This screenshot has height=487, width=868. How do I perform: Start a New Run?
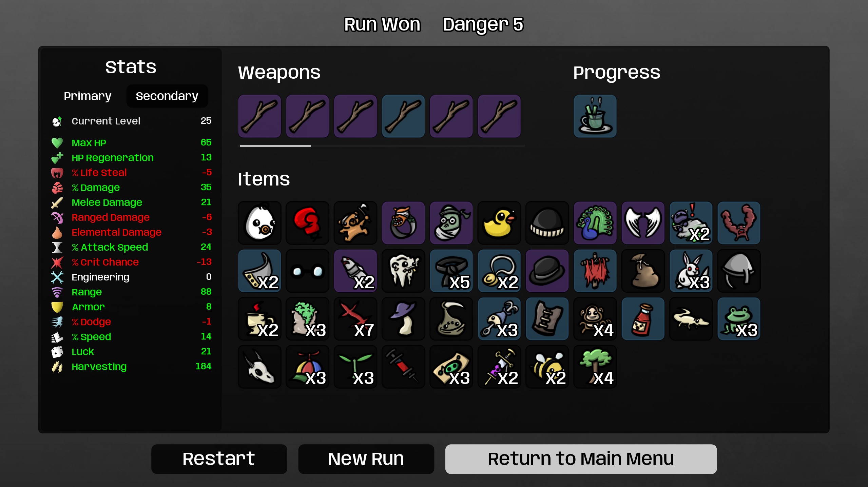point(366,459)
